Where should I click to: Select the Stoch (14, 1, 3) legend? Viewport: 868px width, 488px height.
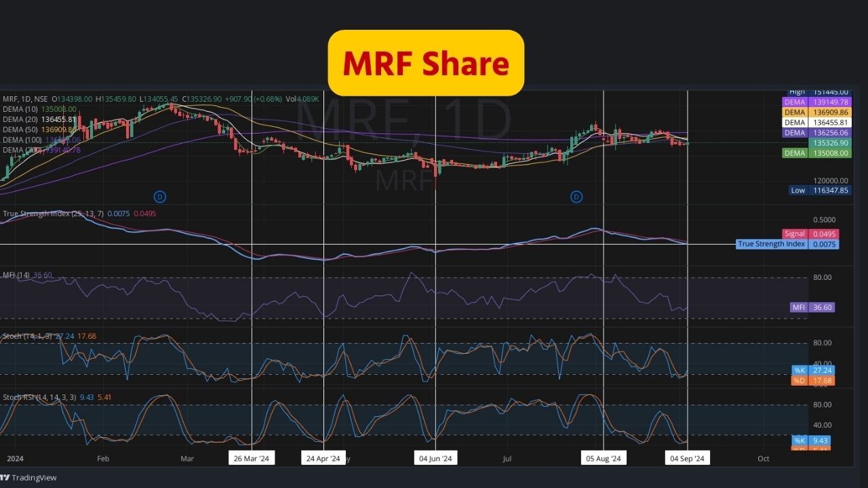pos(50,336)
